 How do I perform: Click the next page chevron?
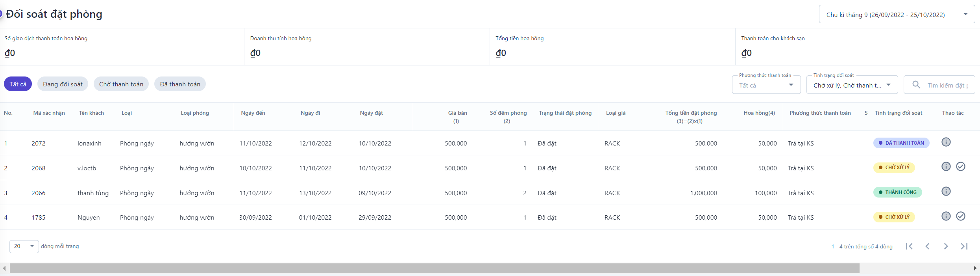click(945, 246)
